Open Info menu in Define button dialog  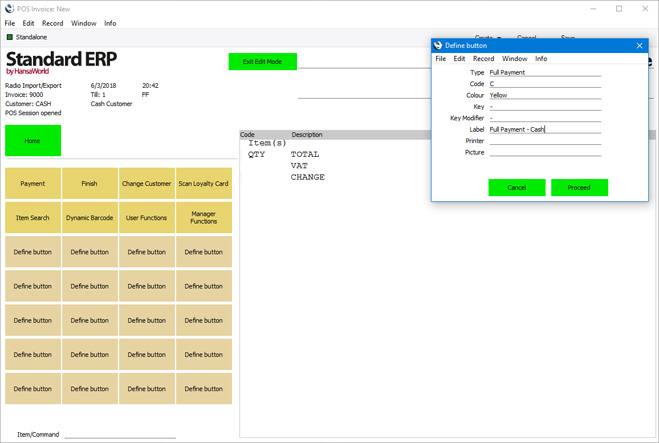click(x=541, y=58)
